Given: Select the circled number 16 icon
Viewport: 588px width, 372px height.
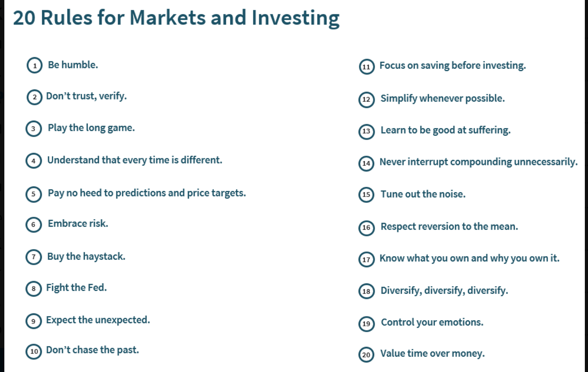Looking at the screenshot, I should (366, 227).
